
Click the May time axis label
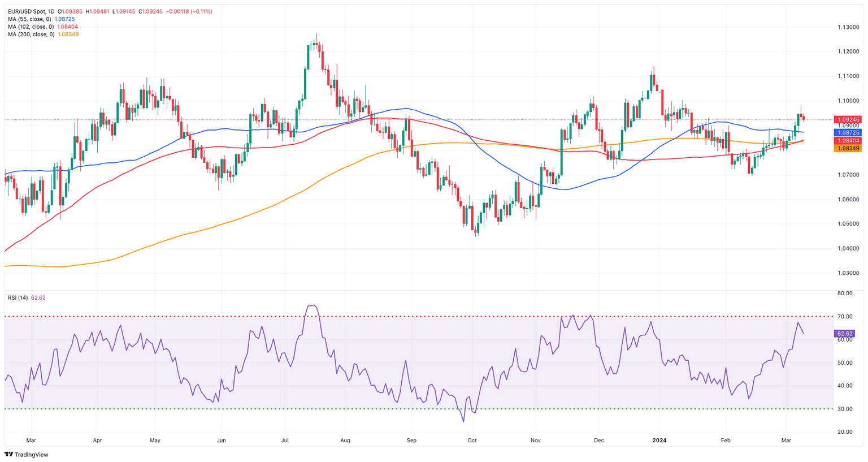[x=155, y=440]
